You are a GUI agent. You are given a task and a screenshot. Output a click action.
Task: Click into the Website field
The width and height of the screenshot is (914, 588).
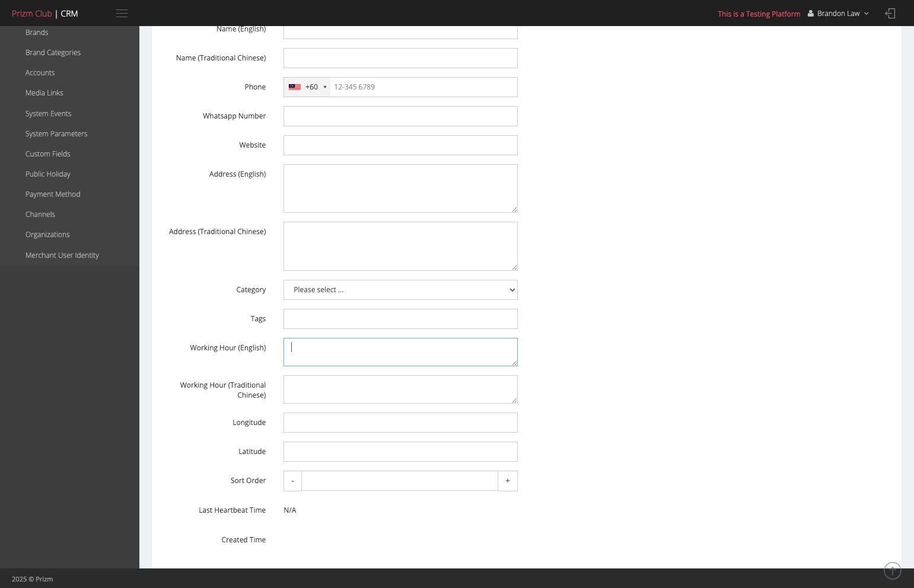400,145
